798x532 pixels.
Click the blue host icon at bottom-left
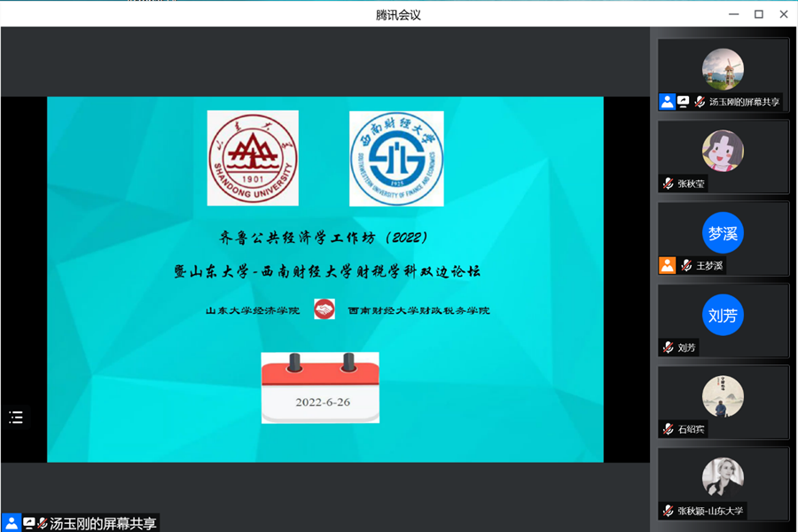point(11,523)
